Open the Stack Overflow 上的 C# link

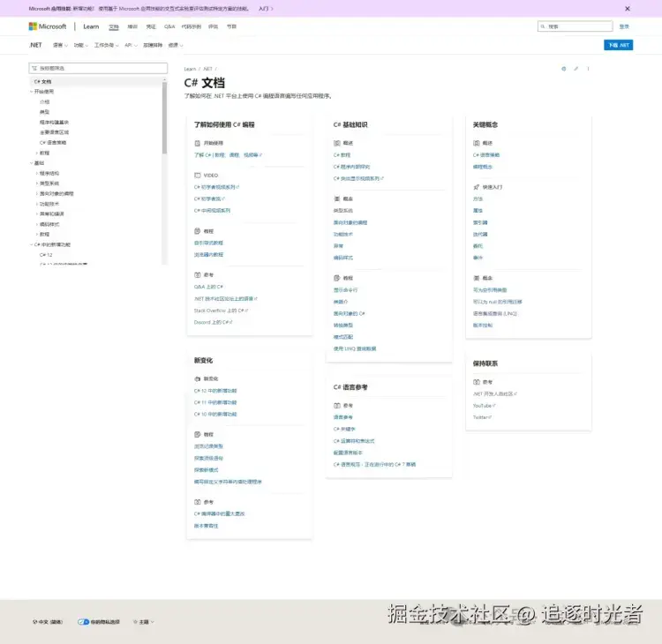click(x=221, y=311)
